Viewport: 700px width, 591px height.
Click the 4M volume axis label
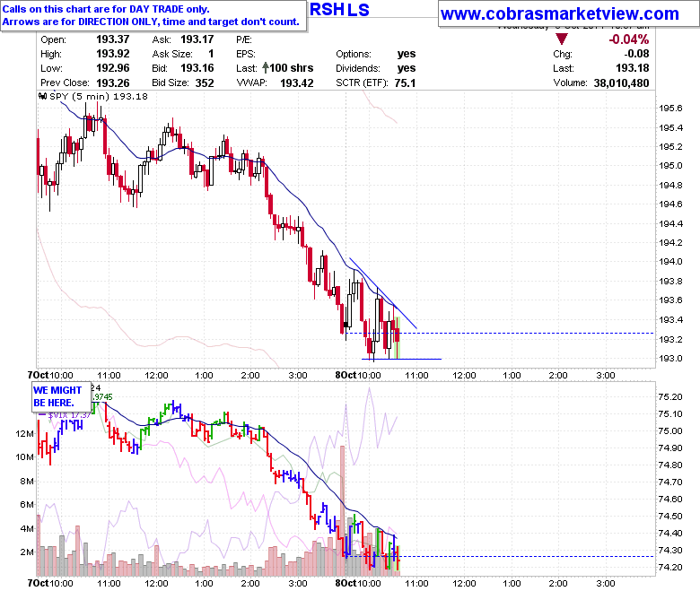click(x=27, y=528)
